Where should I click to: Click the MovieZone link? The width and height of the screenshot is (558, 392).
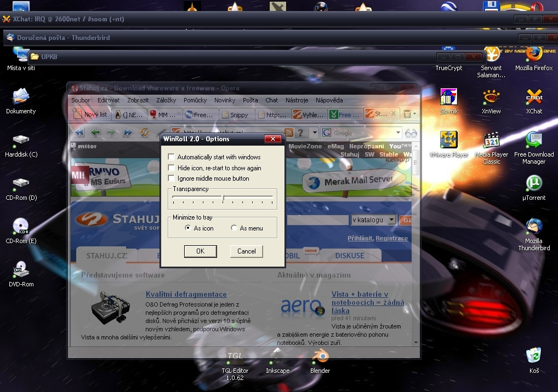pos(305,146)
